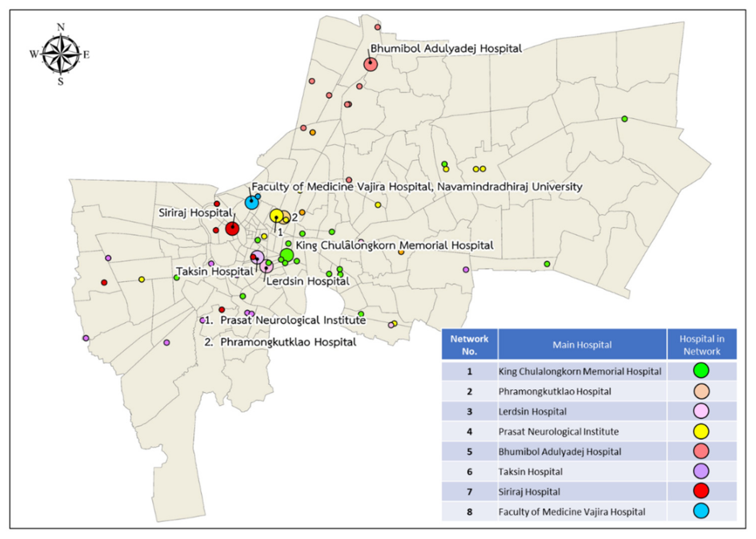The width and height of the screenshot is (756, 539).
Task: Click the large blue Vajira Hospital marker
Action: click(252, 202)
